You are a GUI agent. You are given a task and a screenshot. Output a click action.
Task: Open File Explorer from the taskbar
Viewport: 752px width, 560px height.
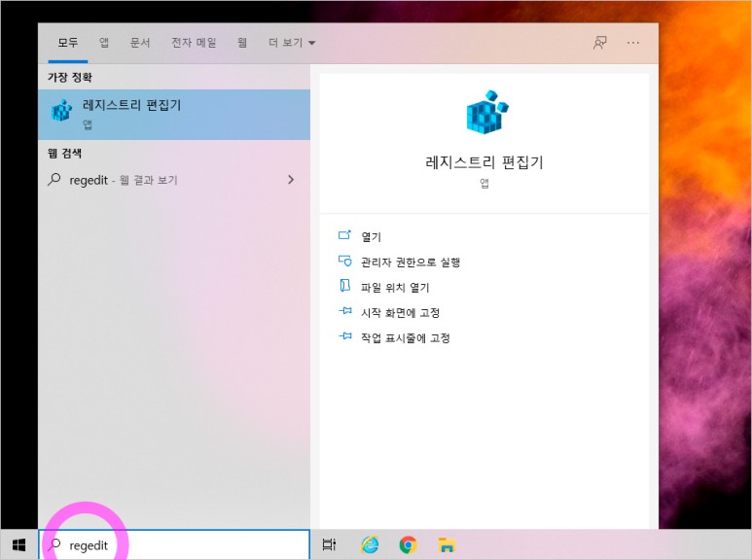coord(447,544)
